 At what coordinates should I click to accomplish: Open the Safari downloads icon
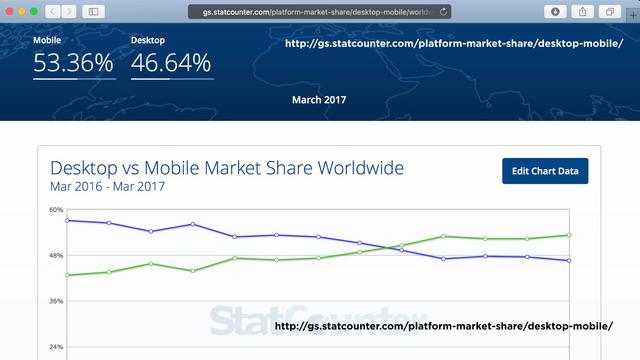coord(555,11)
